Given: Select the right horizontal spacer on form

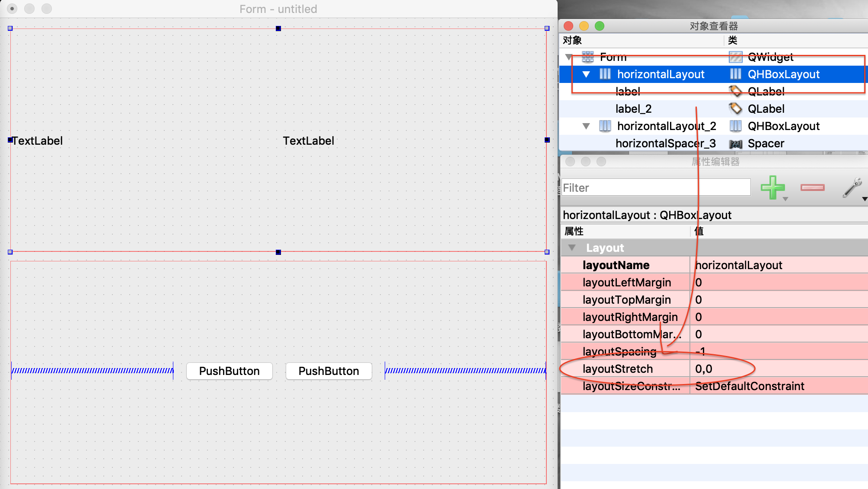Looking at the screenshot, I should tap(466, 371).
